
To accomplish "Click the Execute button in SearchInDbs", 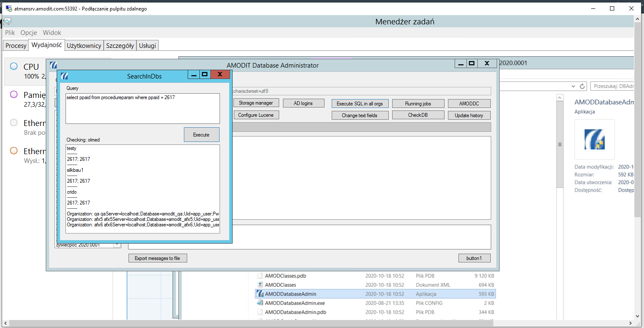I will [x=202, y=135].
